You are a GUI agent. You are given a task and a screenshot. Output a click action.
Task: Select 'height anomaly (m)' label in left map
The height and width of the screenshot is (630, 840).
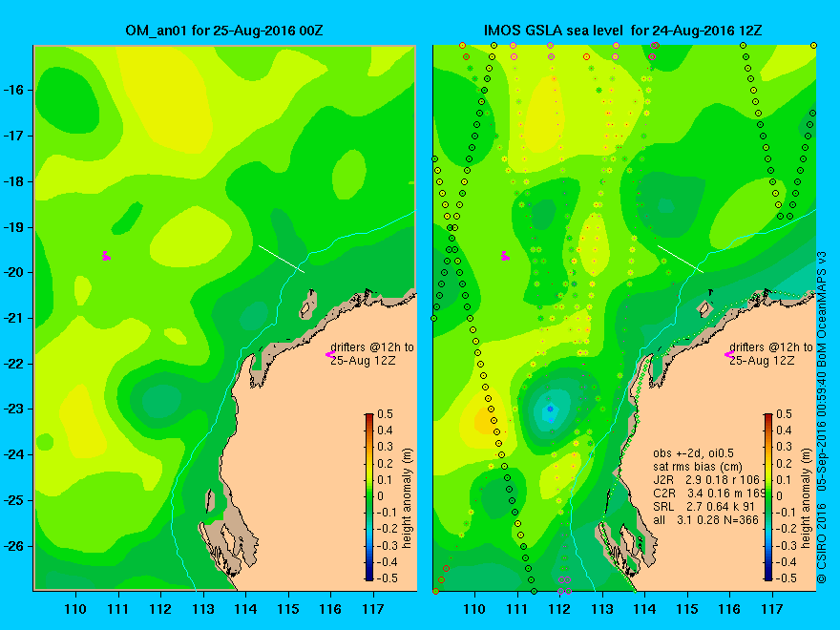408,498
